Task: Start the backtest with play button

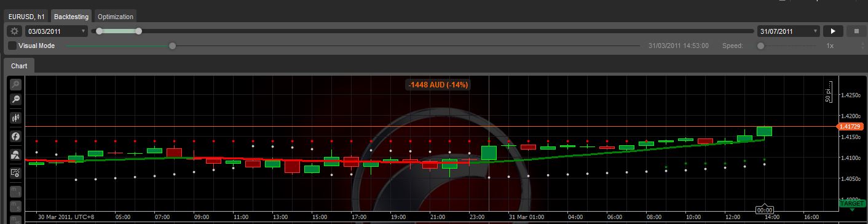Action: pos(833,31)
